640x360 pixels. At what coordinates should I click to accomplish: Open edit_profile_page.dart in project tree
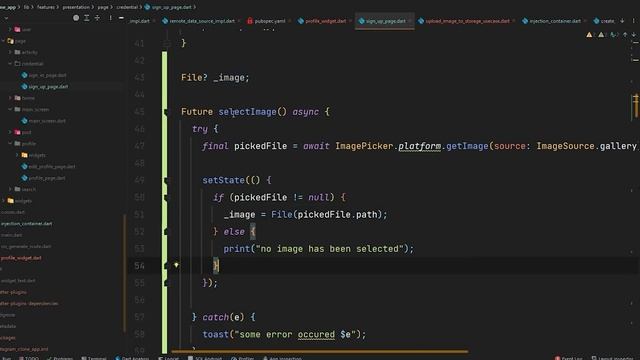point(52,167)
